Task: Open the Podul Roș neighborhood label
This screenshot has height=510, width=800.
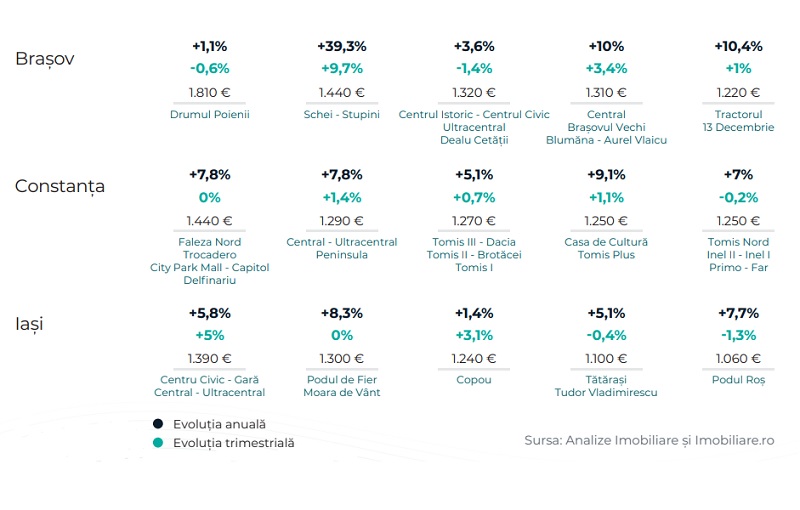Action: 738,380
